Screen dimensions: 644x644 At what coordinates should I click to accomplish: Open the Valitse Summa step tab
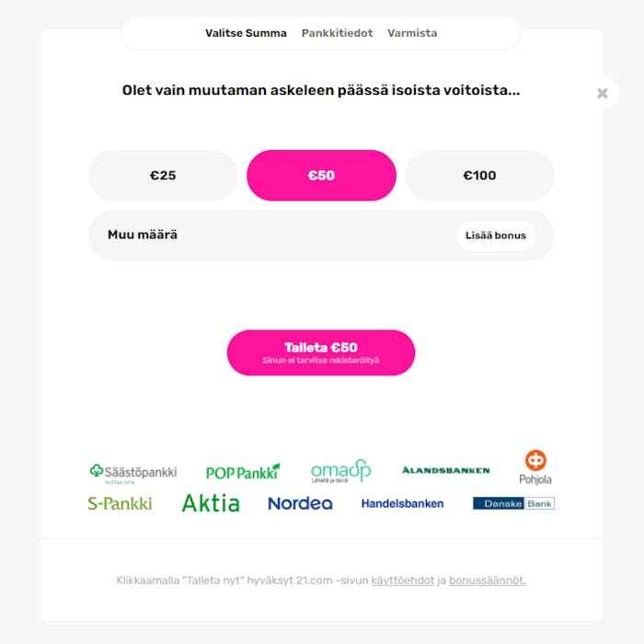(246, 33)
